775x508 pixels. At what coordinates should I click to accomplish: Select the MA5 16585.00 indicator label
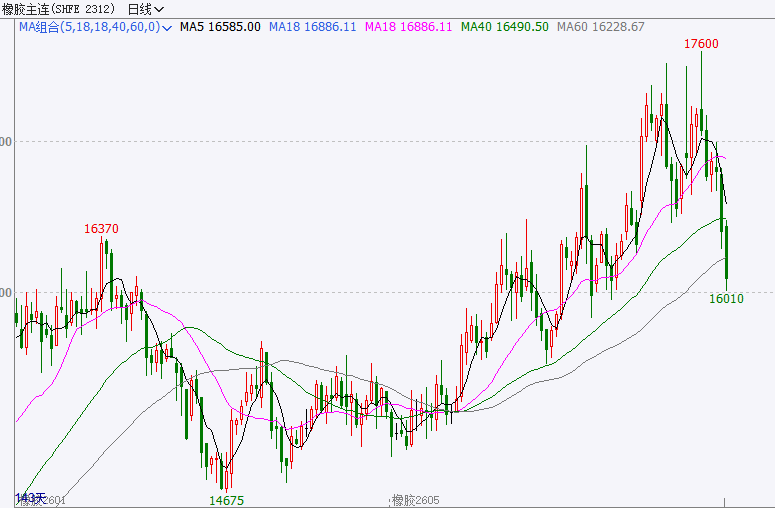pyautogui.click(x=220, y=27)
